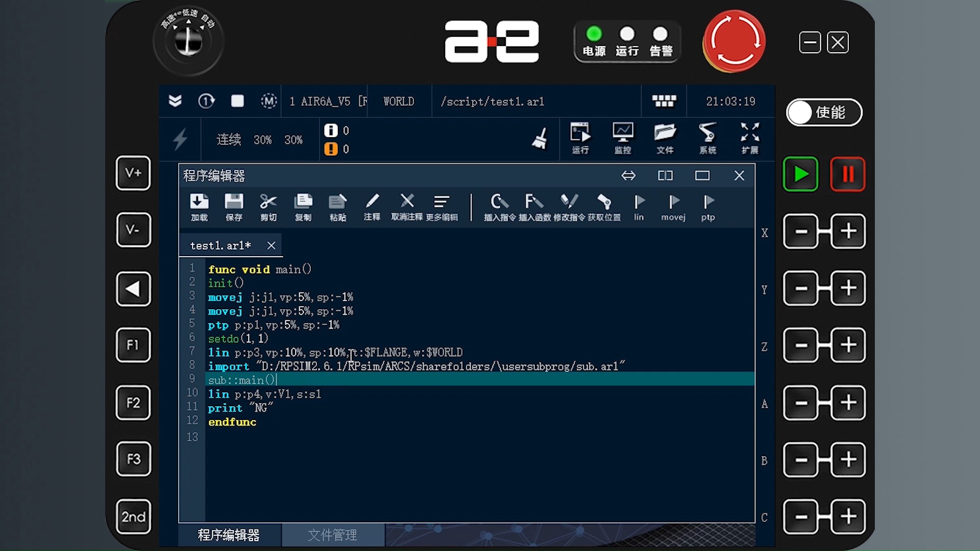980x551 pixels.
Task: Toggle the 使能 (enable) switch
Action: [823, 112]
